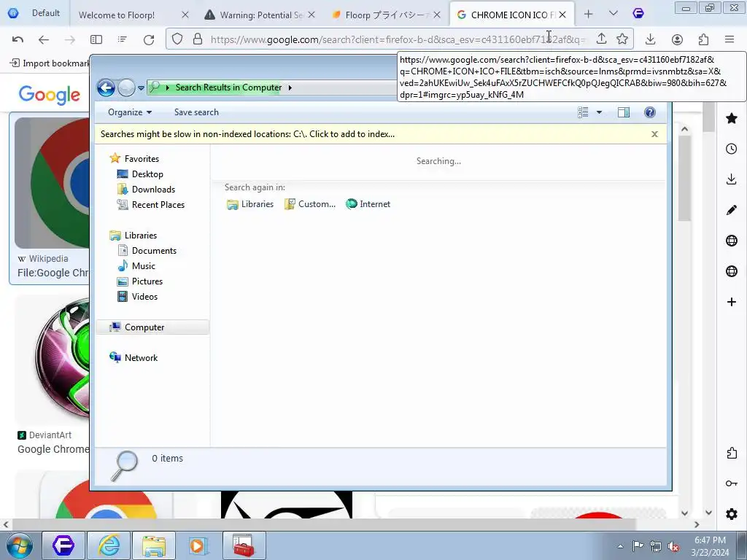The height and width of the screenshot is (560, 747).
Task: Toggle the Floorp sidebar panel icon
Action: coord(96,39)
